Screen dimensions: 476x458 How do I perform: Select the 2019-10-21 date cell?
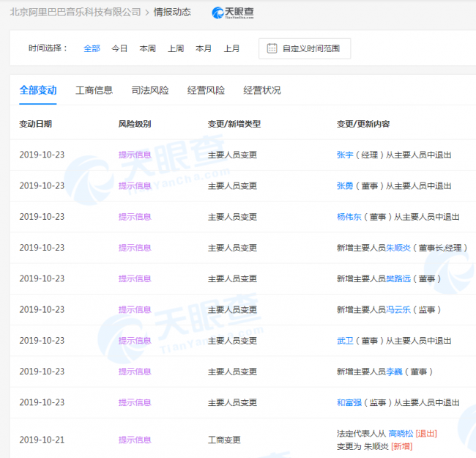(42, 440)
